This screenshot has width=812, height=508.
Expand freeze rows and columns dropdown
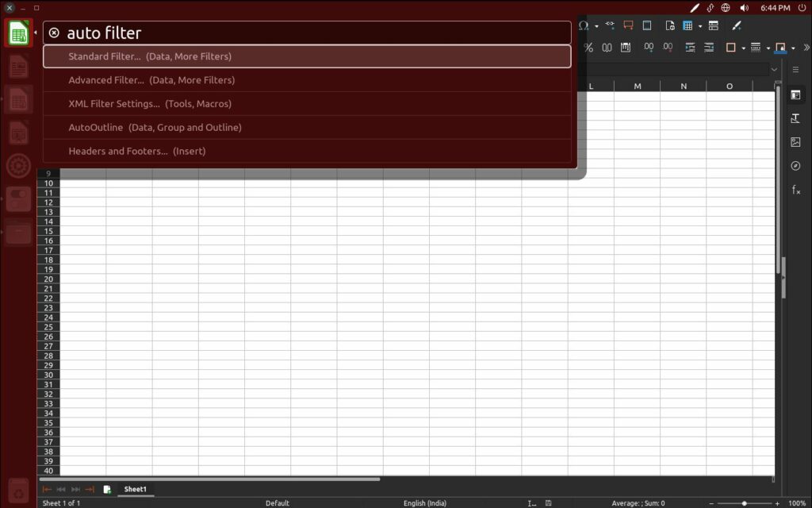click(700, 26)
